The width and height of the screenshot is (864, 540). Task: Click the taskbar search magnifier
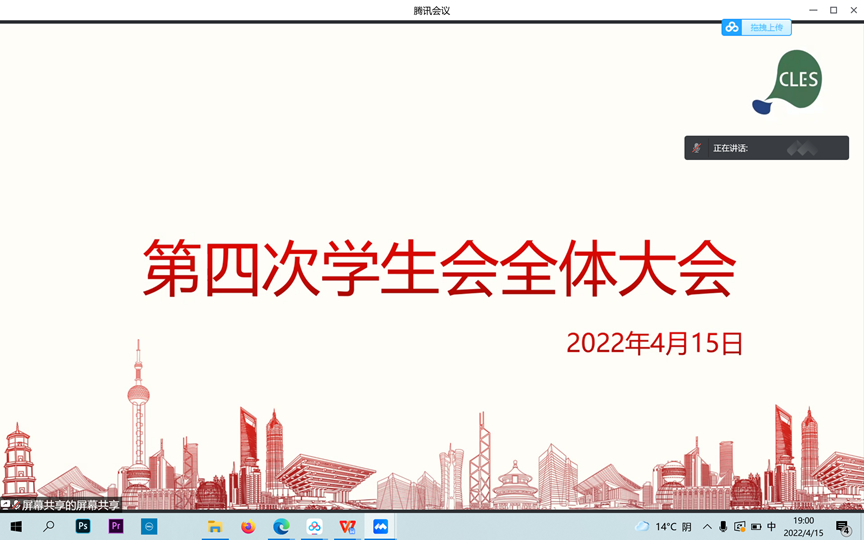tap(49, 526)
